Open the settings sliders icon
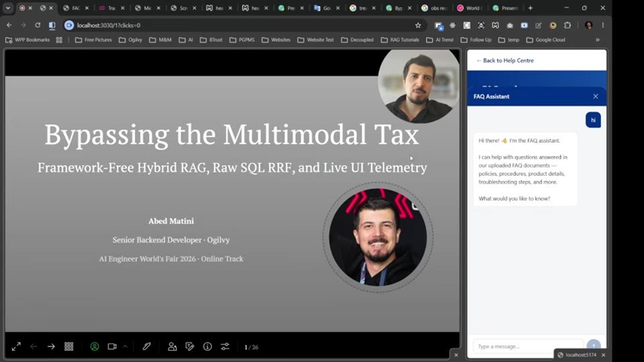 point(225,347)
